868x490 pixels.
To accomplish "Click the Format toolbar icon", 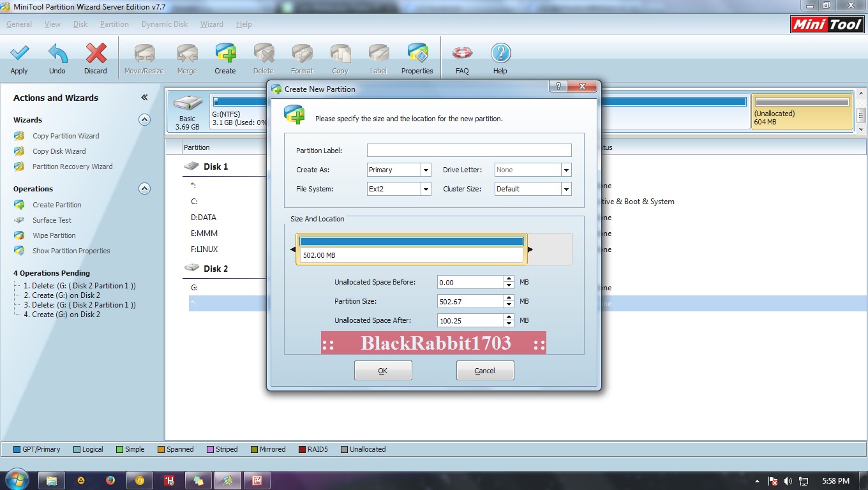I will coord(302,54).
